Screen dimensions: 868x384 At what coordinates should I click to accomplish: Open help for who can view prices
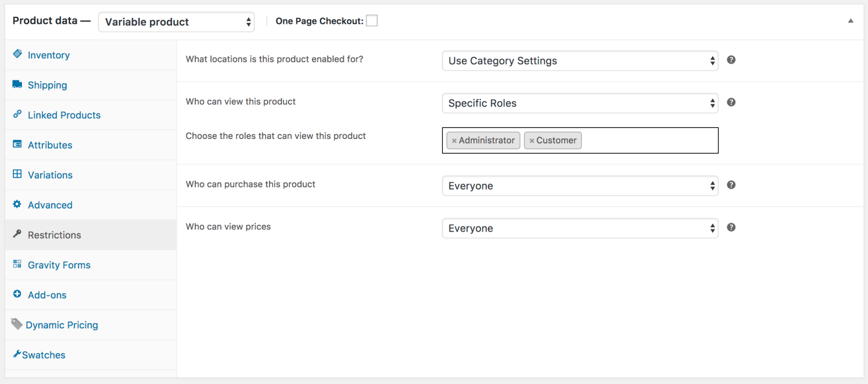731,227
